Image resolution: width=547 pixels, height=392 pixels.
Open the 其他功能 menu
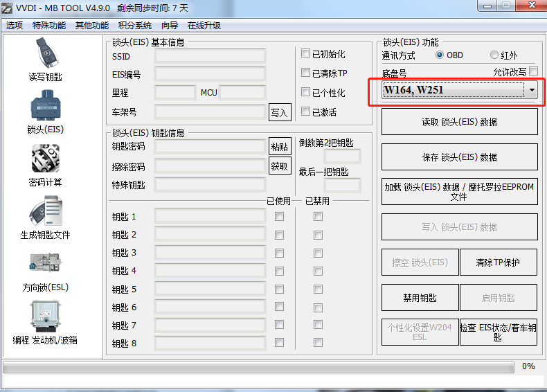[x=92, y=26]
